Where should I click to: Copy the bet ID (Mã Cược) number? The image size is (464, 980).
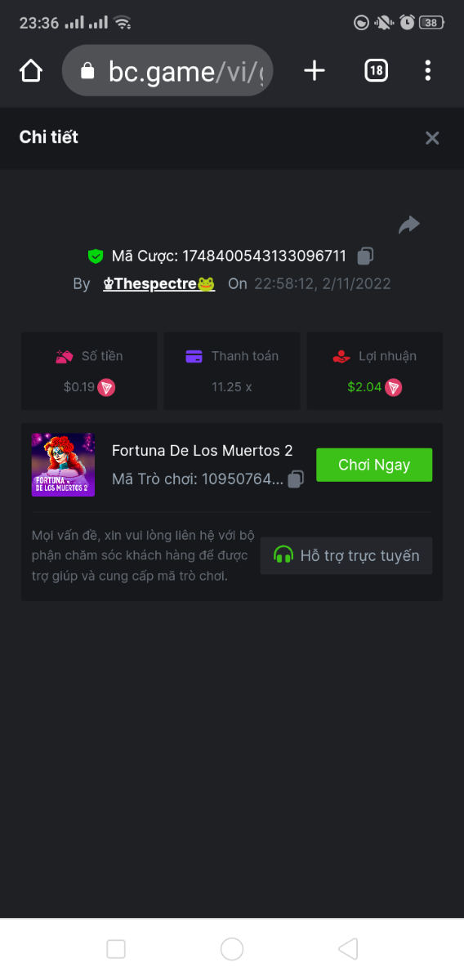pyautogui.click(x=365, y=256)
